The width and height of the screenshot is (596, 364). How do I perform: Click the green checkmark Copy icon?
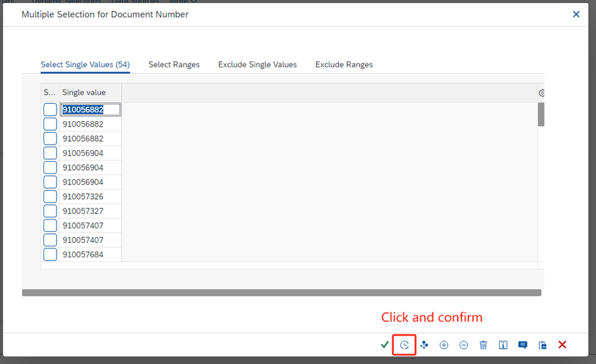[384, 345]
